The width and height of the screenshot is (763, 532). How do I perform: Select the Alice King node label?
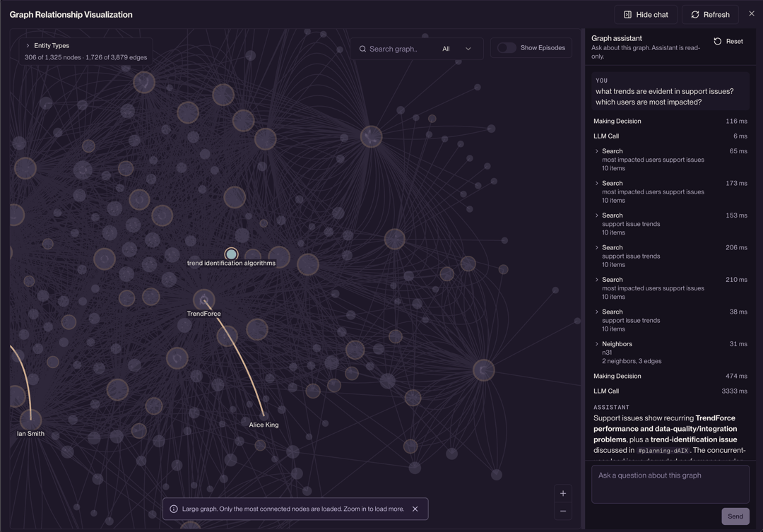[x=264, y=425]
